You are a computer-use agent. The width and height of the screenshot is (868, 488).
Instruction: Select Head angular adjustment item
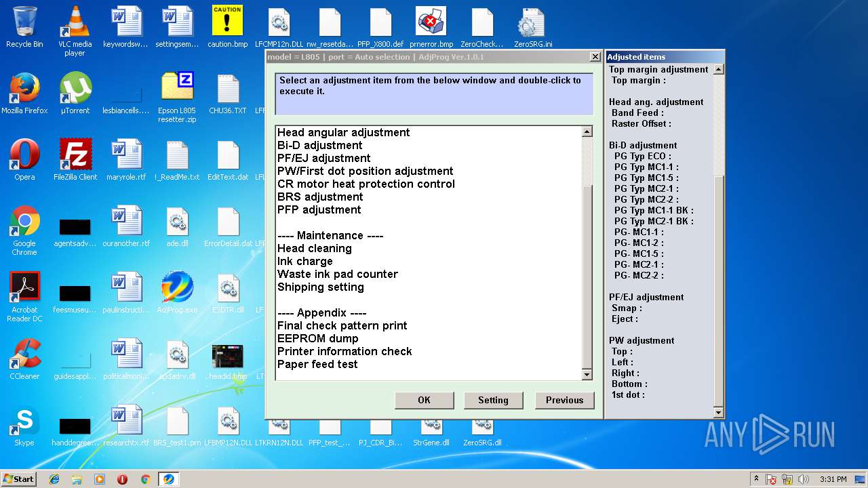pyautogui.click(x=343, y=132)
